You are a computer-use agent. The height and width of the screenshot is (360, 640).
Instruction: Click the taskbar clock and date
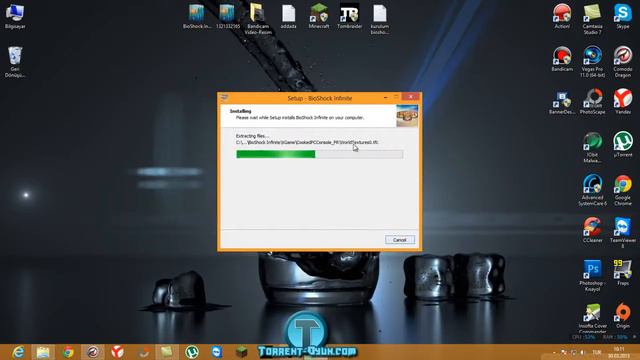tap(619, 353)
